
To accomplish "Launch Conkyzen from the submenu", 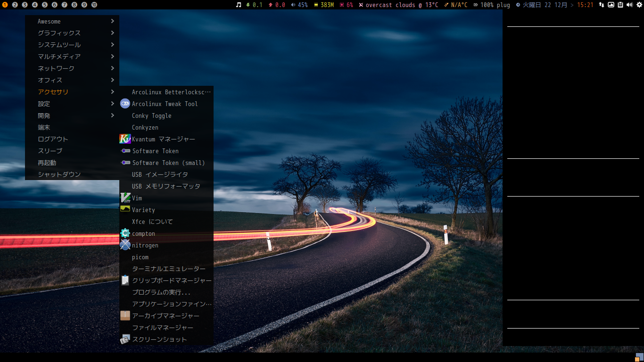I will click(166, 127).
